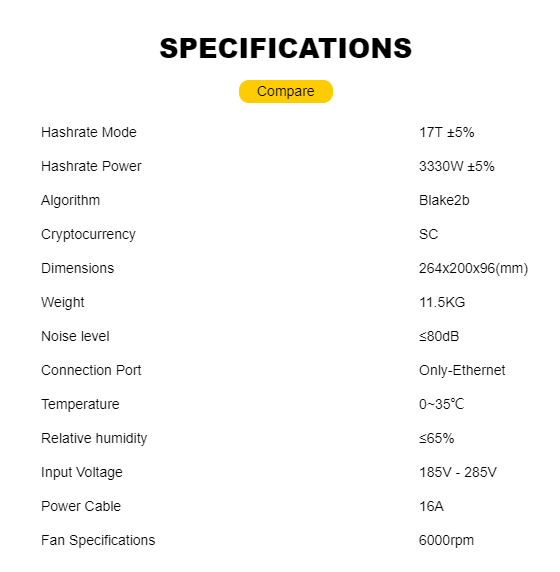The width and height of the screenshot is (560, 572).
Task: Click the Algorithm row label
Action: coord(70,200)
